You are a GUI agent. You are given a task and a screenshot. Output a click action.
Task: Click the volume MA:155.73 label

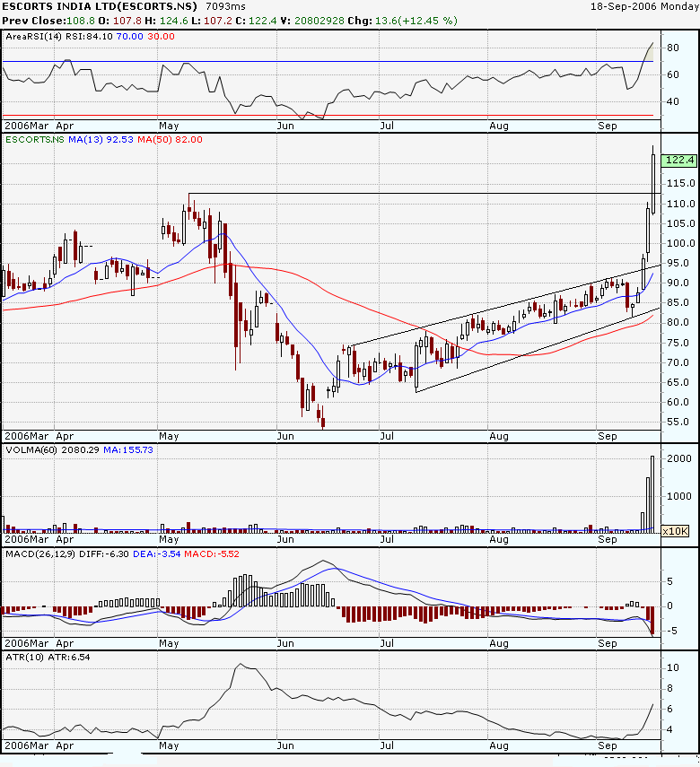pyautogui.click(x=128, y=449)
